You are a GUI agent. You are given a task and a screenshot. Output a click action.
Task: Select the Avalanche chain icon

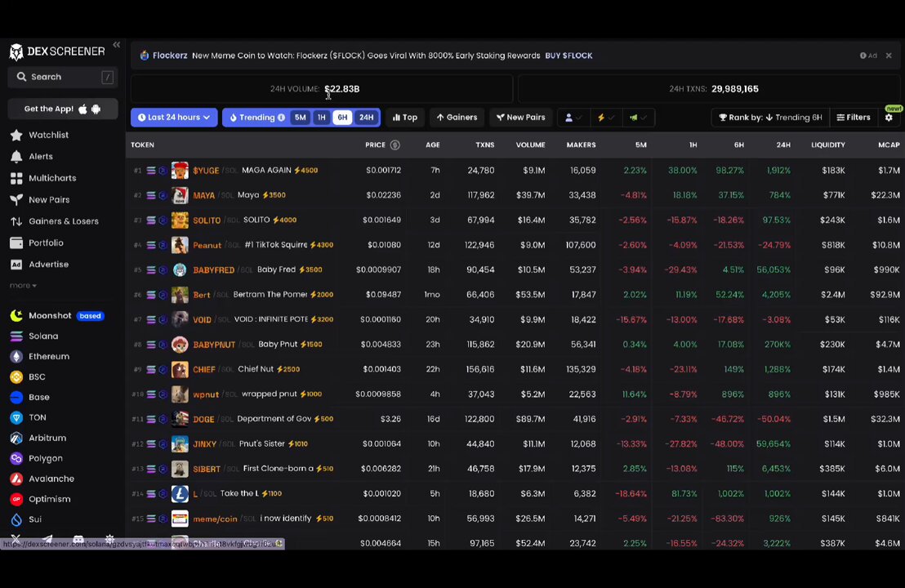pyautogui.click(x=16, y=479)
